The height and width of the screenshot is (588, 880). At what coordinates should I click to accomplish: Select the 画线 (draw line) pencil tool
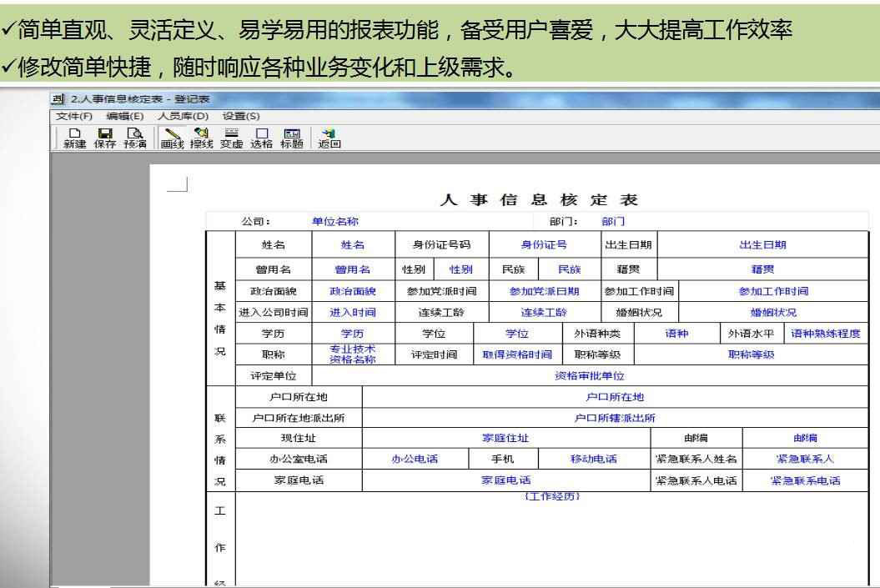point(173,138)
